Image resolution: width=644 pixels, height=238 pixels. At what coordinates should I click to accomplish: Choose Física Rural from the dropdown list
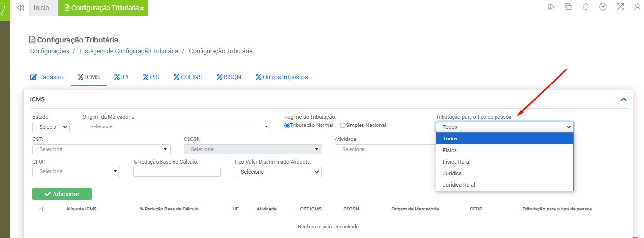(456, 162)
